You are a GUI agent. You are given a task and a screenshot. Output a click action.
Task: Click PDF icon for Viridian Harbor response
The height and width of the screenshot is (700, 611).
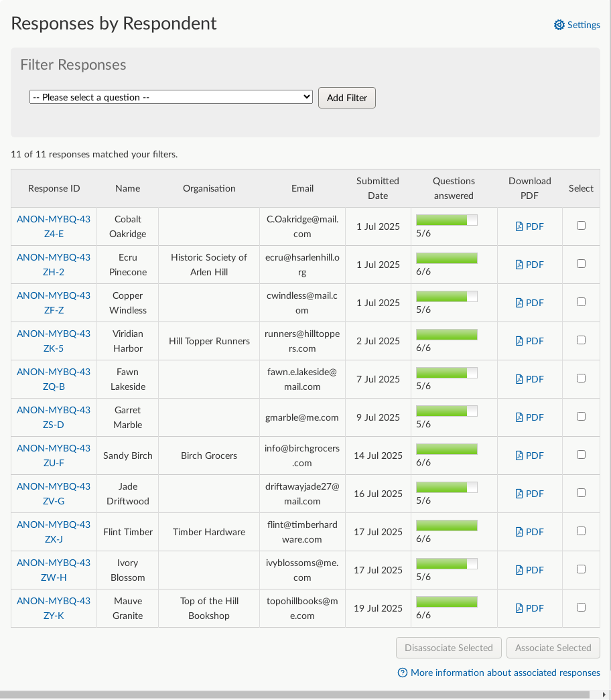click(x=519, y=341)
